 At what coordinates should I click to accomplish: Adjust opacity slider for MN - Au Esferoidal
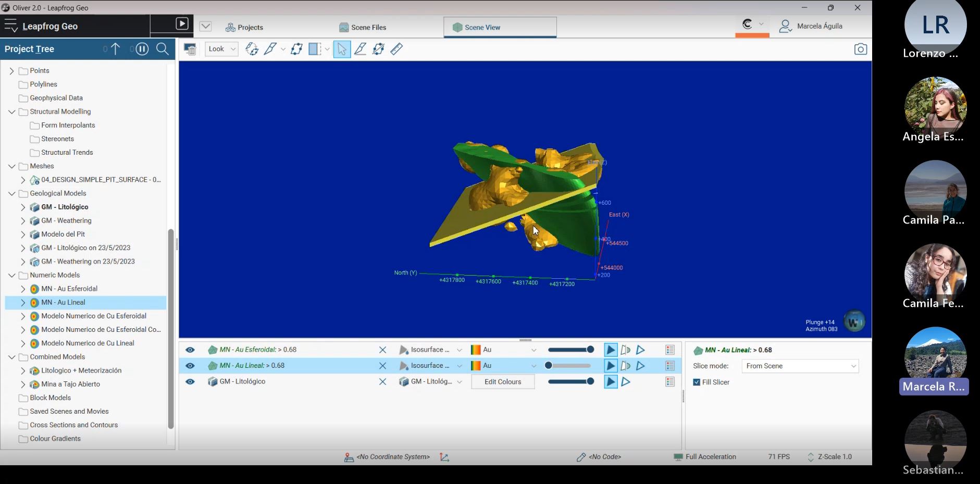(570, 350)
